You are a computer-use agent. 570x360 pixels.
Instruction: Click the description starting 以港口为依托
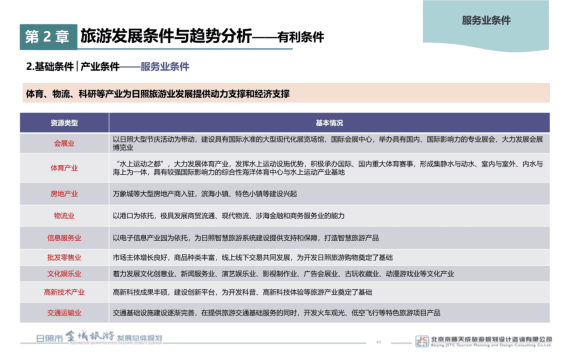tap(228, 216)
